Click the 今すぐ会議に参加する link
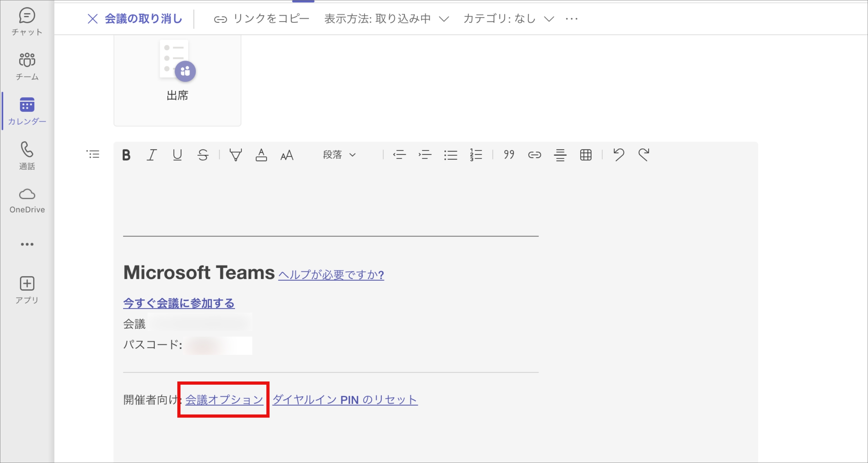868x463 pixels. (179, 303)
